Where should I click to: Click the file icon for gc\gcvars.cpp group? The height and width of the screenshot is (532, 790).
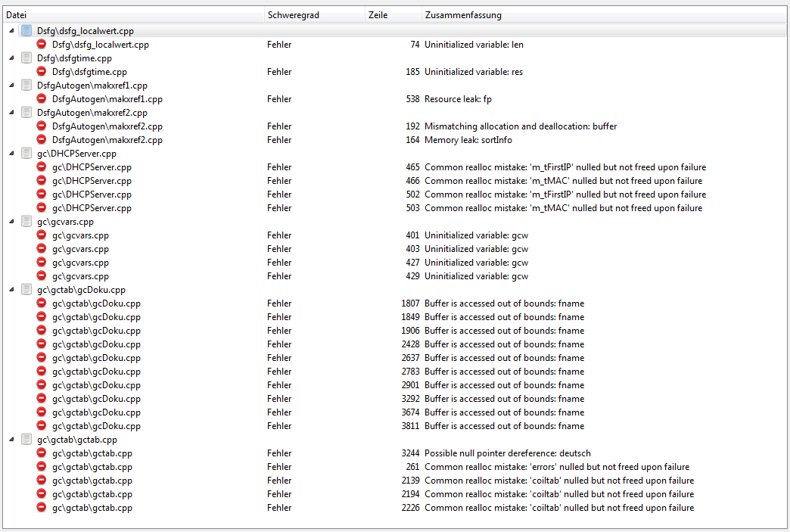coord(26,222)
